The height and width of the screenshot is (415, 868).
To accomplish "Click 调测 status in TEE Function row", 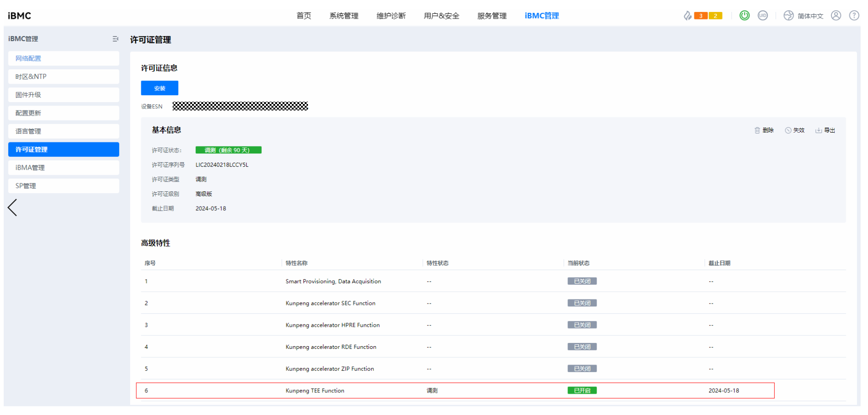I will pos(432,391).
